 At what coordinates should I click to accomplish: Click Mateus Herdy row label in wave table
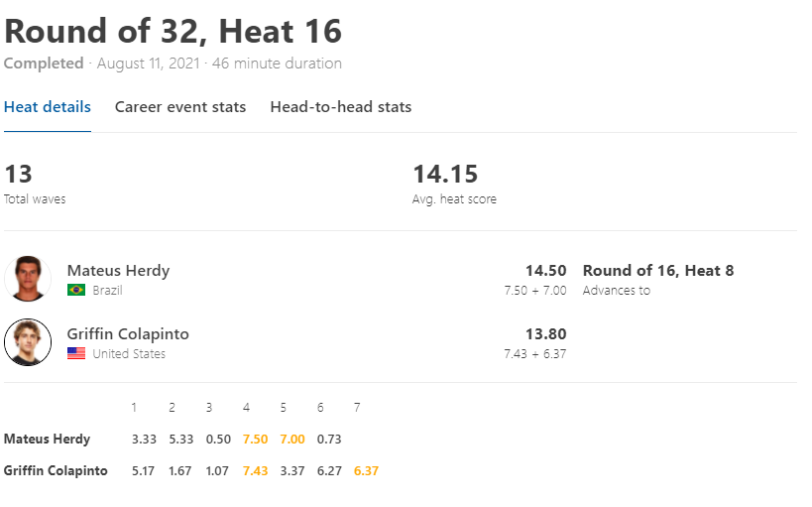pos(48,440)
